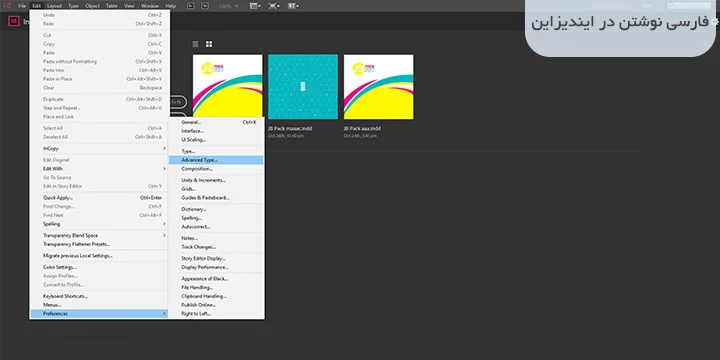Open Units & Increments preferences
This screenshot has height=360, width=720.
pos(216,180)
